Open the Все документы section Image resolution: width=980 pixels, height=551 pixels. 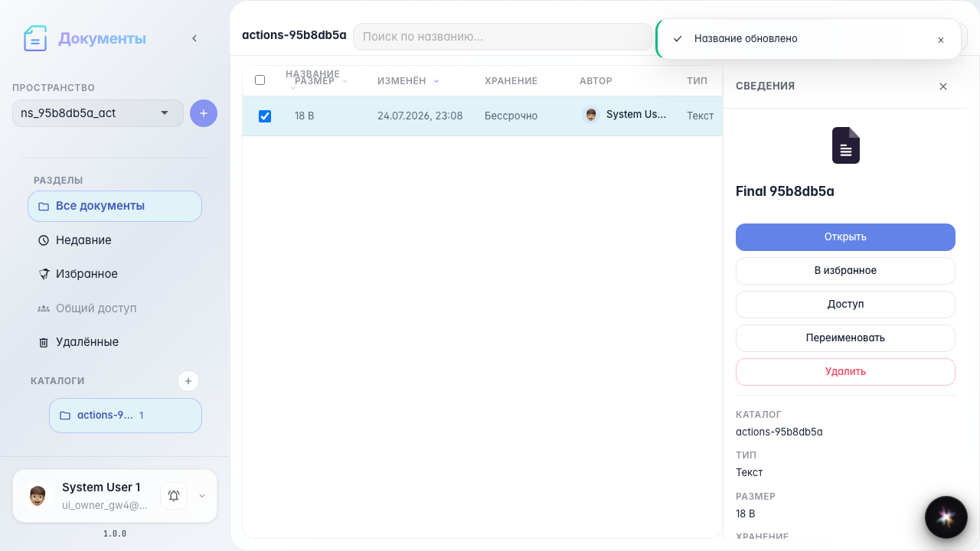[x=115, y=206]
